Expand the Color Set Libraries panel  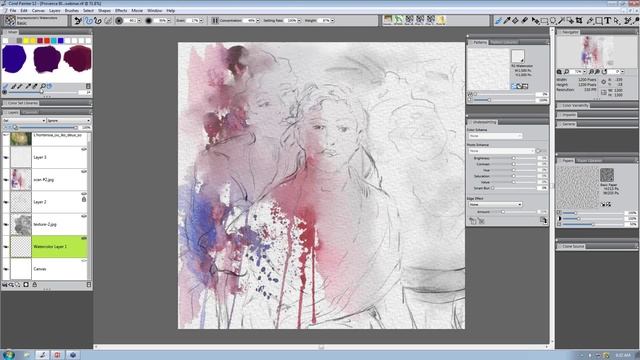[x=23, y=103]
